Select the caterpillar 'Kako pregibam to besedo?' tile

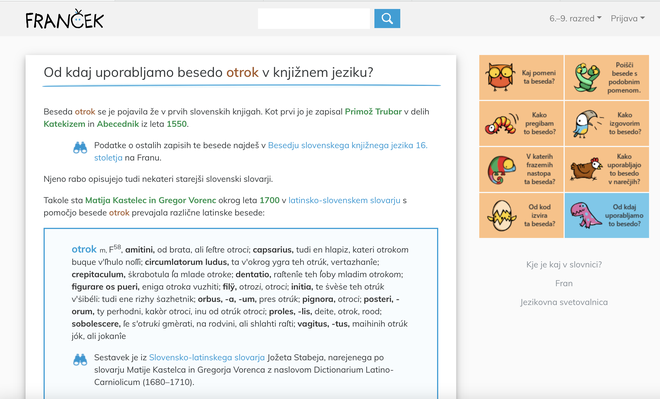coord(521,123)
